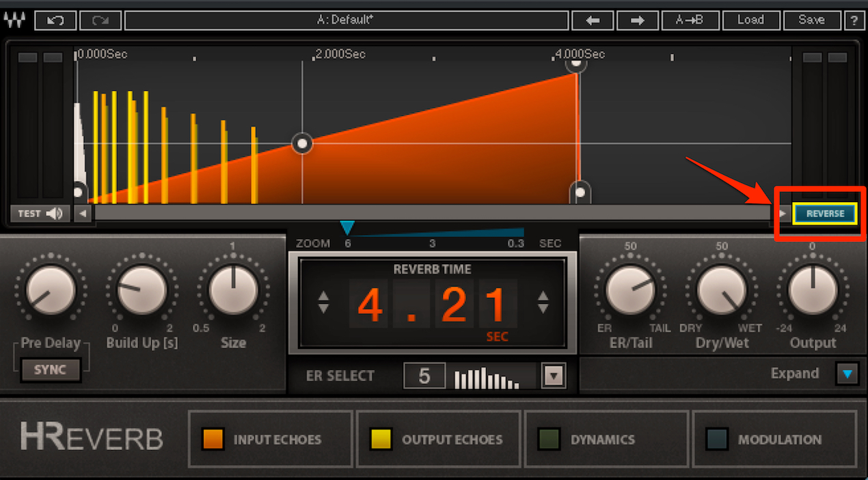The height and width of the screenshot is (480, 868).
Task: Open the ER SELECT dropdown arrow
Action: click(554, 376)
